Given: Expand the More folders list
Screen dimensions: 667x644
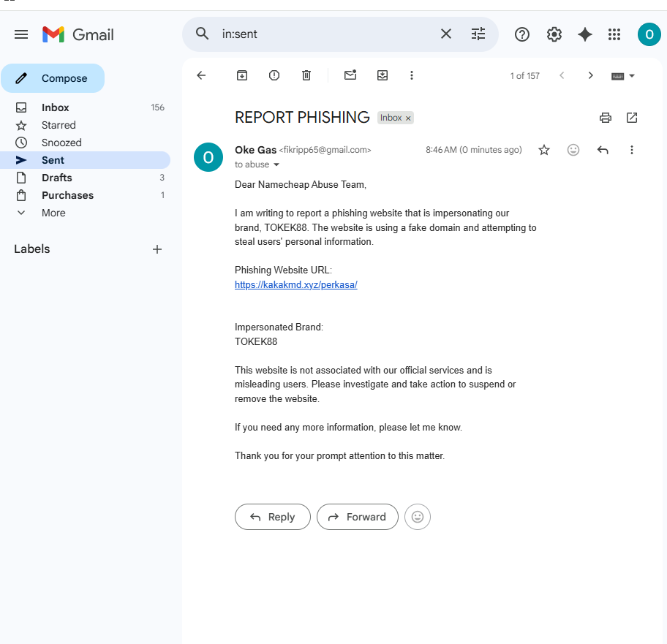Looking at the screenshot, I should pos(85,213).
